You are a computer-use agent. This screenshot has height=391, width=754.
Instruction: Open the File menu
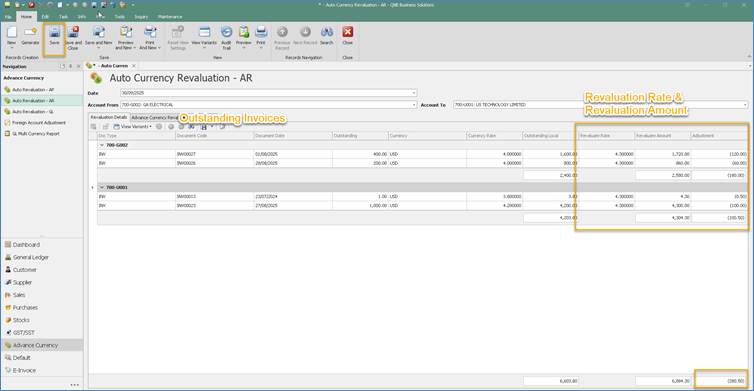click(8, 17)
